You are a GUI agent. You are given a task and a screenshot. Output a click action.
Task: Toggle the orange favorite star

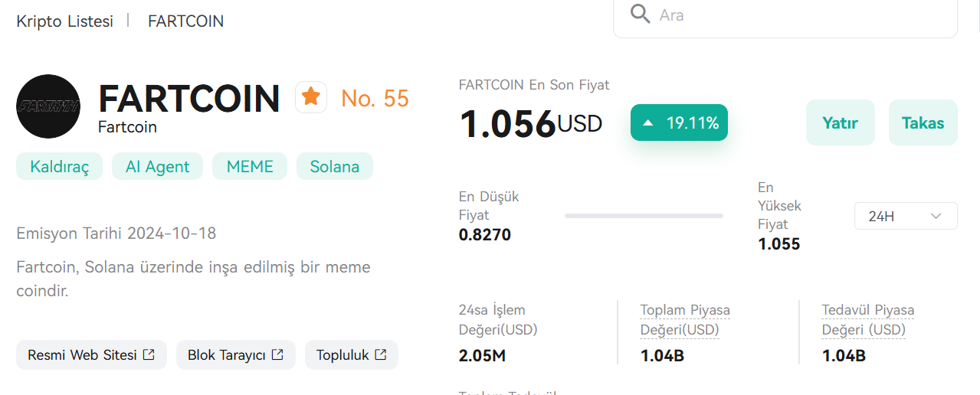click(x=311, y=97)
